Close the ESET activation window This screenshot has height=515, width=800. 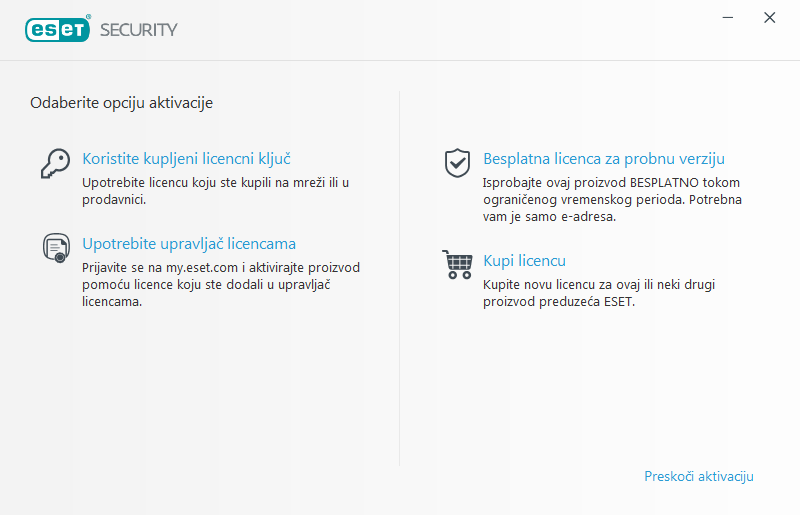[769, 18]
